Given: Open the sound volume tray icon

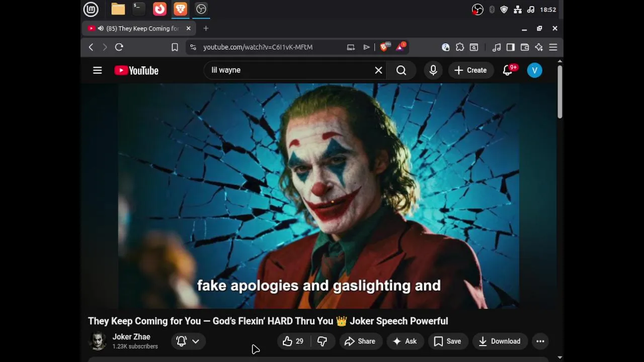Looking at the screenshot, I should pyautogui.click(x=531, y=10).
